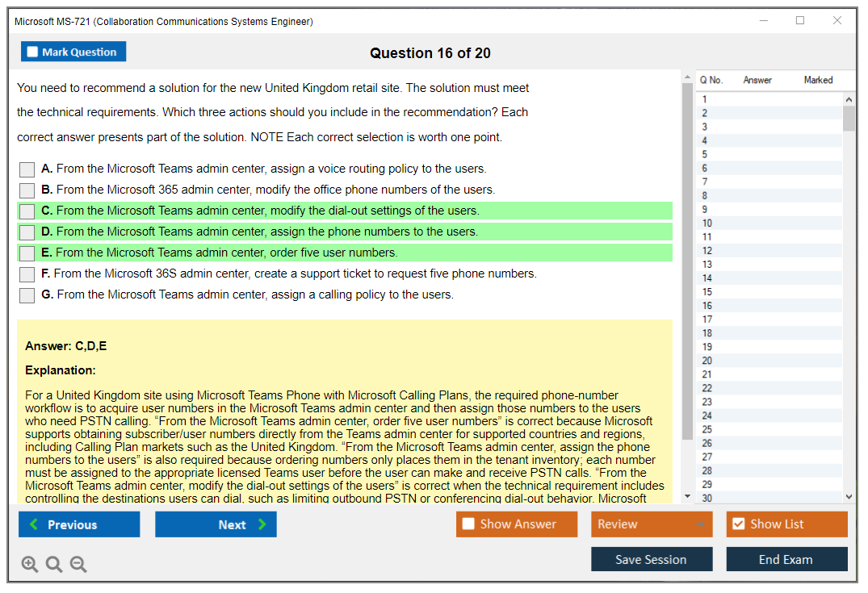Click question list scrollbar down arrow
This screenshot has width=868, height=593.
[849, 497]
